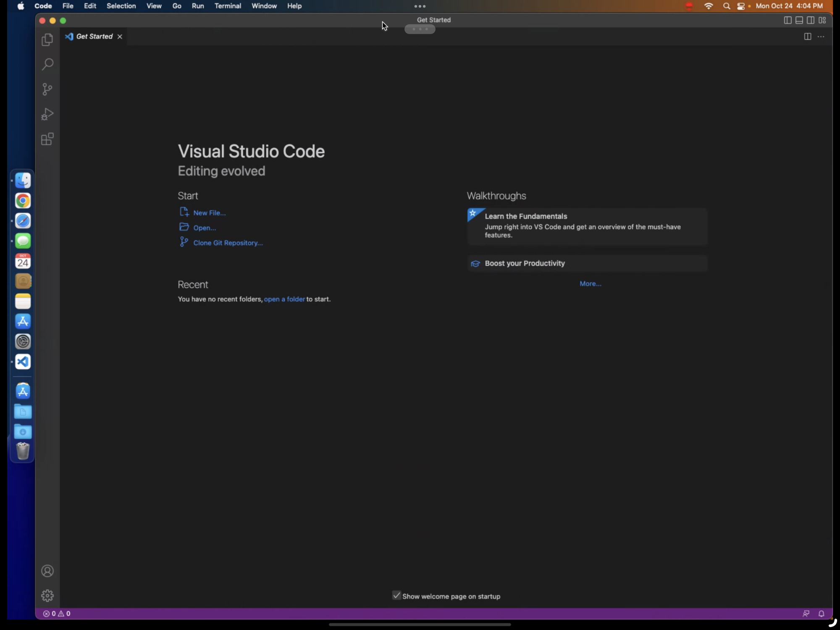Open Trash from the Dock

23,451
